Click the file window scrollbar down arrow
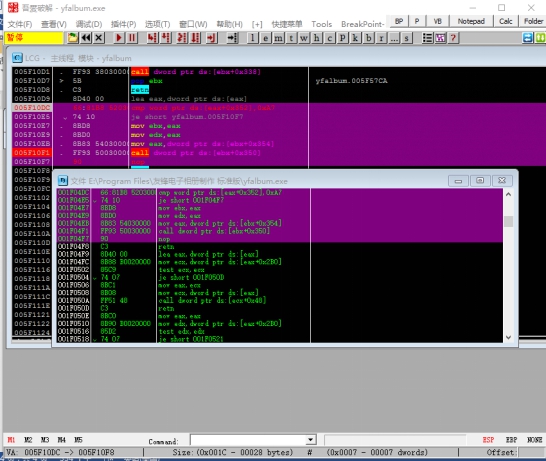Viewport: 546px width, 461px height. [x=508, y=337]
